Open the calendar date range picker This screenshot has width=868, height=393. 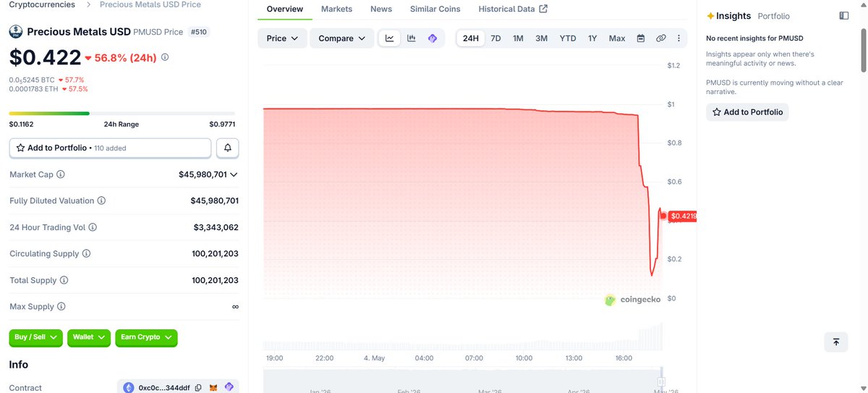(x=640, y=38)
